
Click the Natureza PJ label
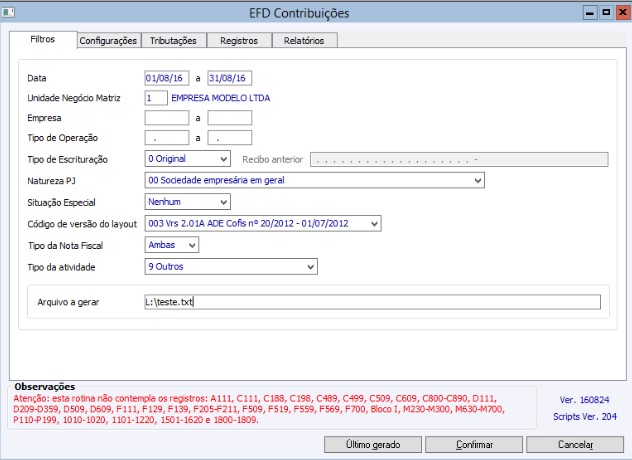[52, 181]
